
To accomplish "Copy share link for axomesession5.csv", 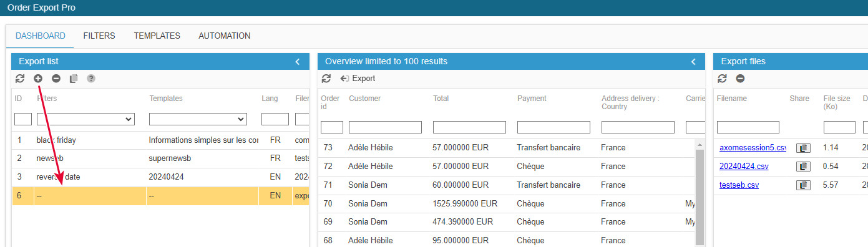I will point(803,148).
